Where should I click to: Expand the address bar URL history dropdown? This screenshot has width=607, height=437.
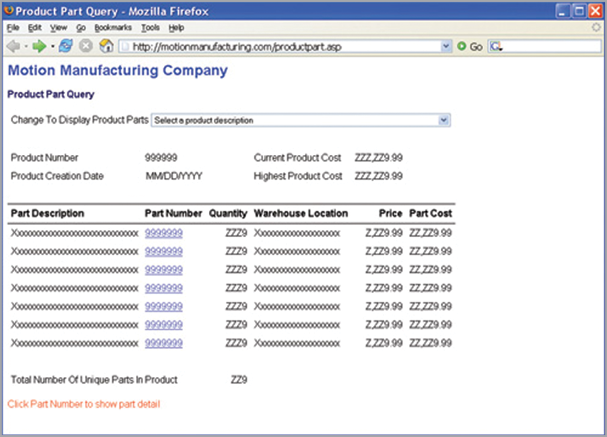446,46
